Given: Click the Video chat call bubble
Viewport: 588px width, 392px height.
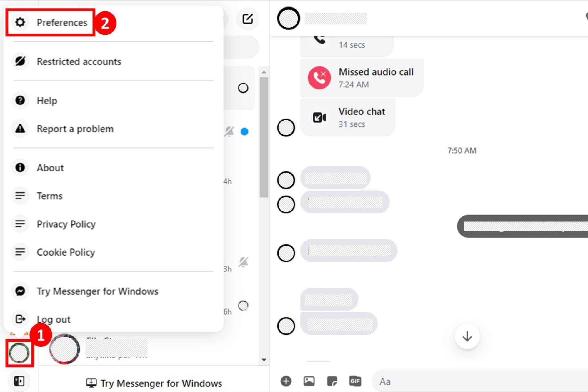Looking at the screenshot, I should (x=348, y=118).
